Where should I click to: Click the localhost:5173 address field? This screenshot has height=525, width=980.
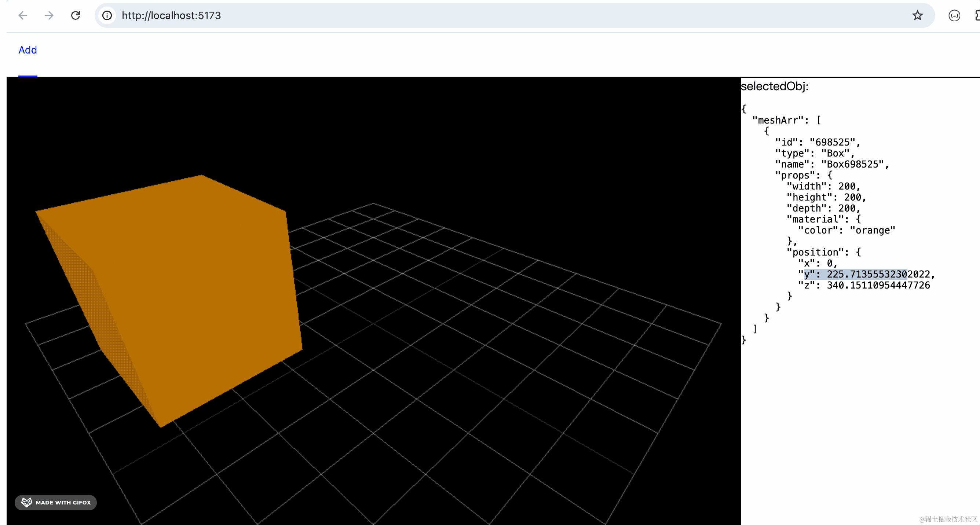[x=514, y=15]
